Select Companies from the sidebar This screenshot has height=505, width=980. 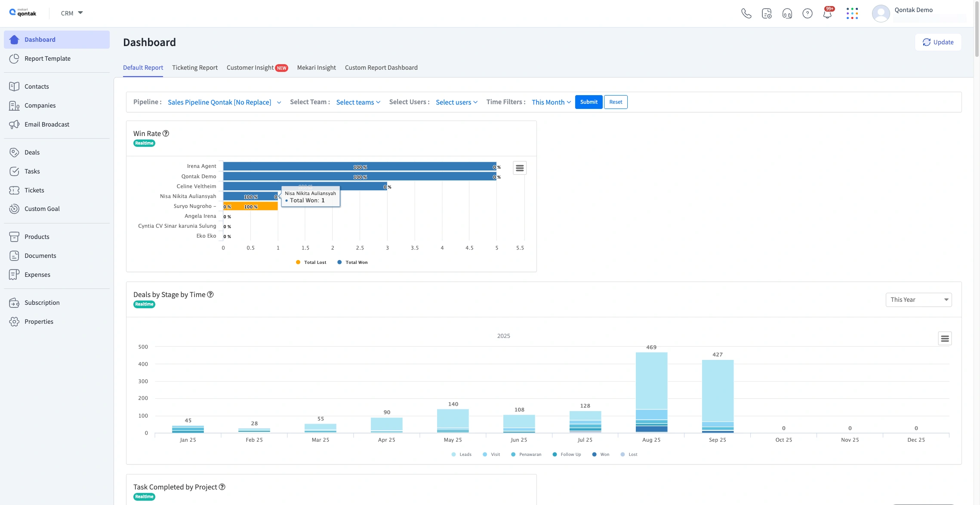pyautogui.click(x=40, y=105)
